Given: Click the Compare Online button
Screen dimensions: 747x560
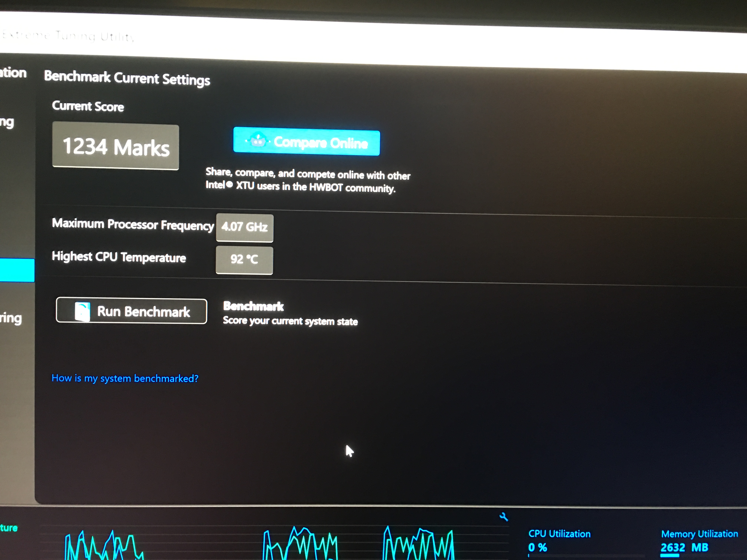Looking at the screenshot, I should [306, 141].
